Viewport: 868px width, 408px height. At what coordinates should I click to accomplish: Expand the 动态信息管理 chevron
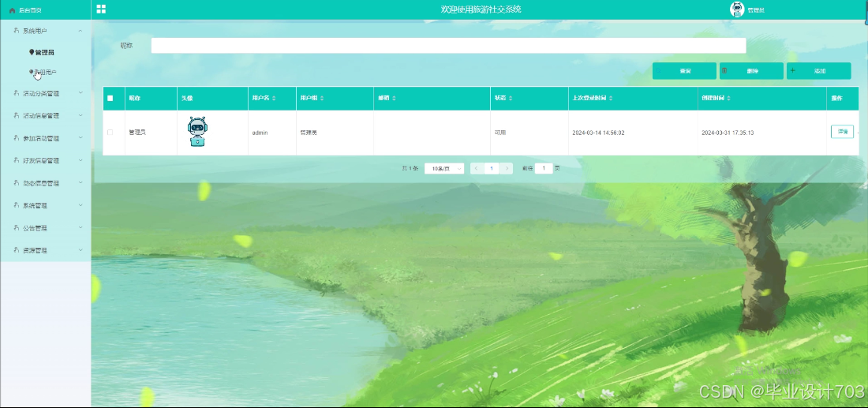coord(80,182)
